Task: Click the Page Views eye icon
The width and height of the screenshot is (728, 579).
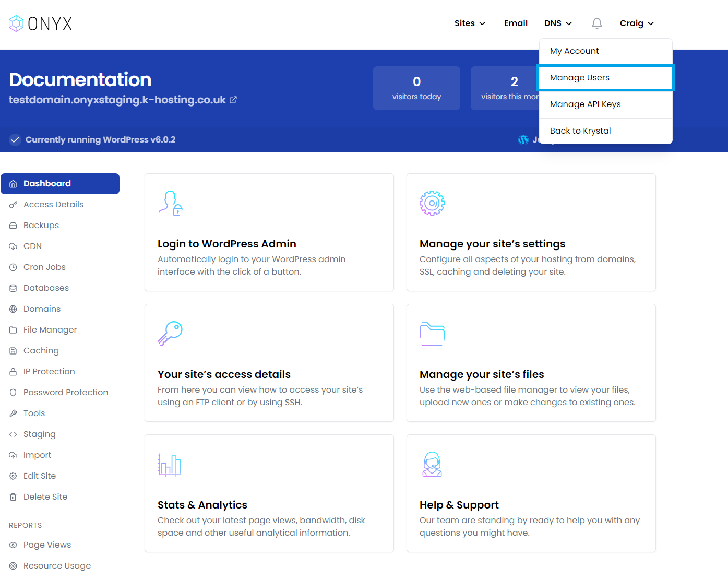Action: coord(13,545)
